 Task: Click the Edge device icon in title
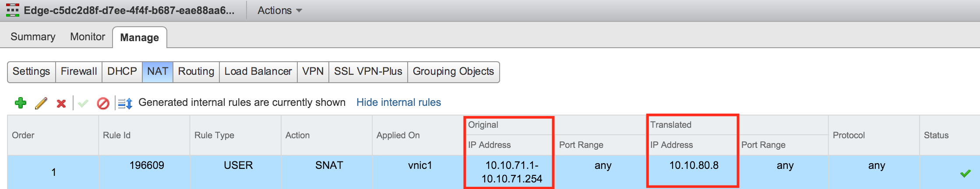click(x=13, y=10)
